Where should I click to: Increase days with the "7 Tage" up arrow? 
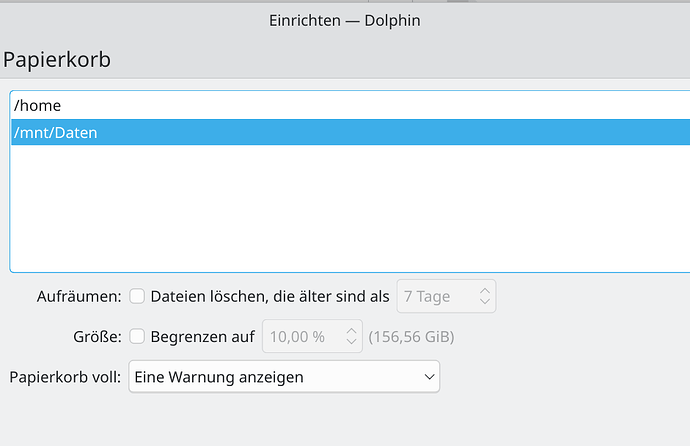[x=484, y=290]
